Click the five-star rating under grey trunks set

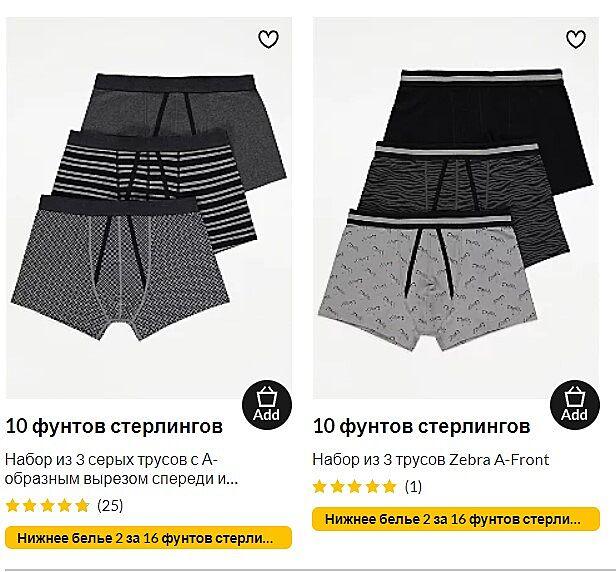click(48, 505)
